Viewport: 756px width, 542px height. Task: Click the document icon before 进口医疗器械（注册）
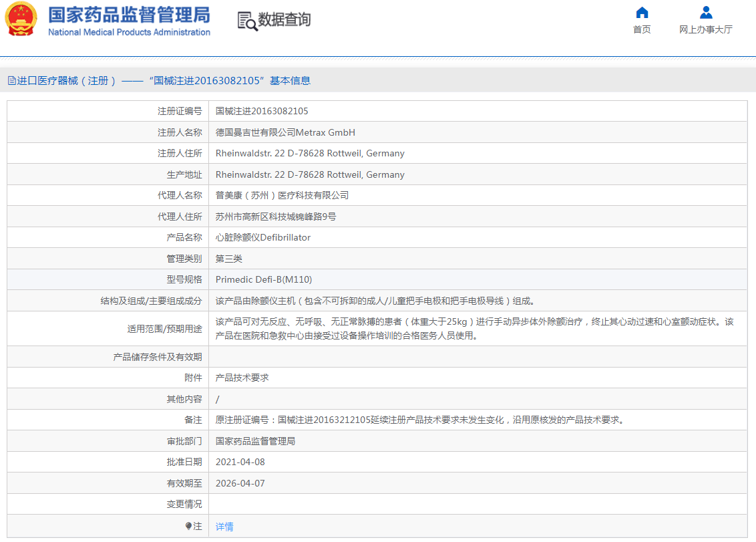point(11,80)
